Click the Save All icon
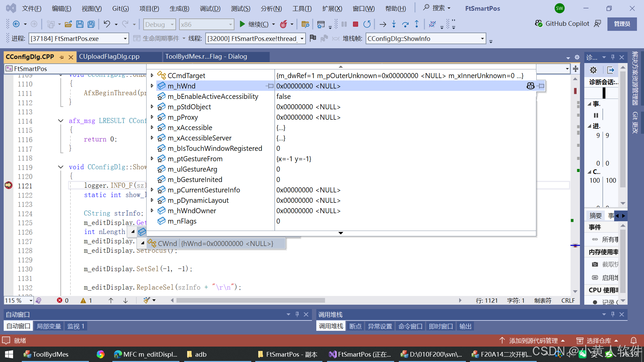The width and height of the screenshot is (644, 362). 91,24
